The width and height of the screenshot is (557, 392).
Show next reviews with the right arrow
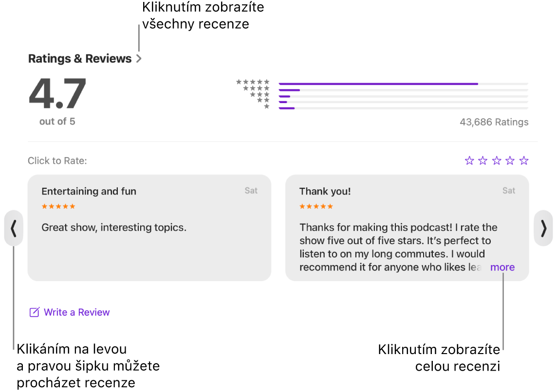point(543,228)
